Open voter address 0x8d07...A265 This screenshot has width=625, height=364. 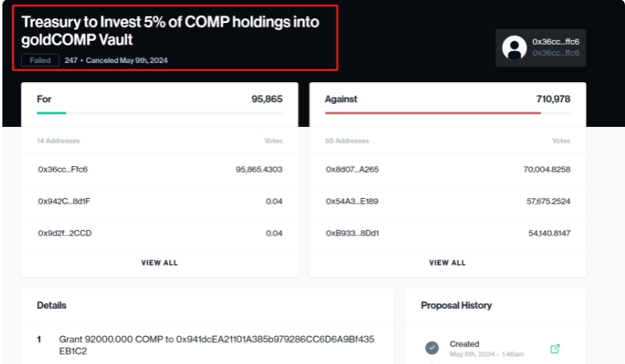click(352, 169)
